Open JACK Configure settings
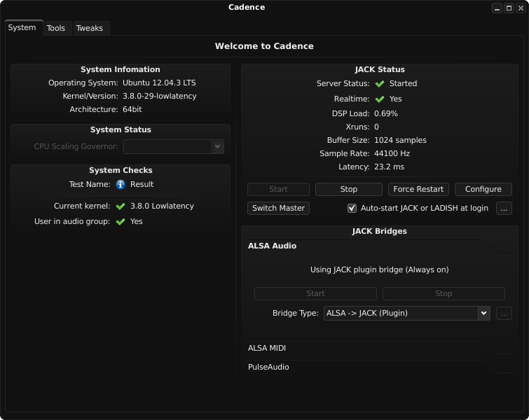Screen dimensions: 529x420 pyautogui.click(x=483, y=190)
